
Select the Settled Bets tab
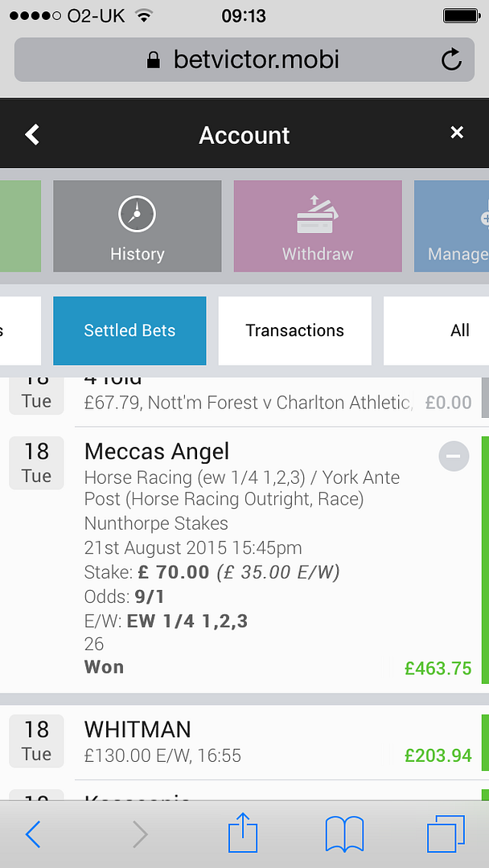pyautogui.click(x=129, y=330)
